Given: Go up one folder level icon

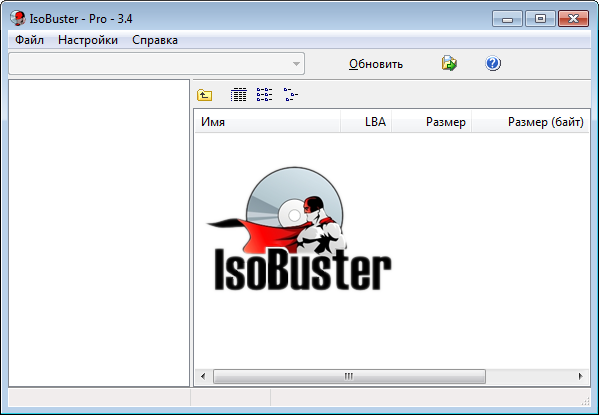Looking at the screenshot, I should coord(205,95).
